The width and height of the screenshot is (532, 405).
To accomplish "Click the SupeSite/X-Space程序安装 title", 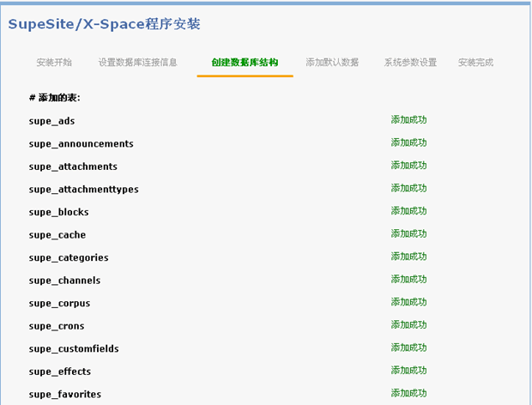I will pyautogui.click(x=104, y=24).
